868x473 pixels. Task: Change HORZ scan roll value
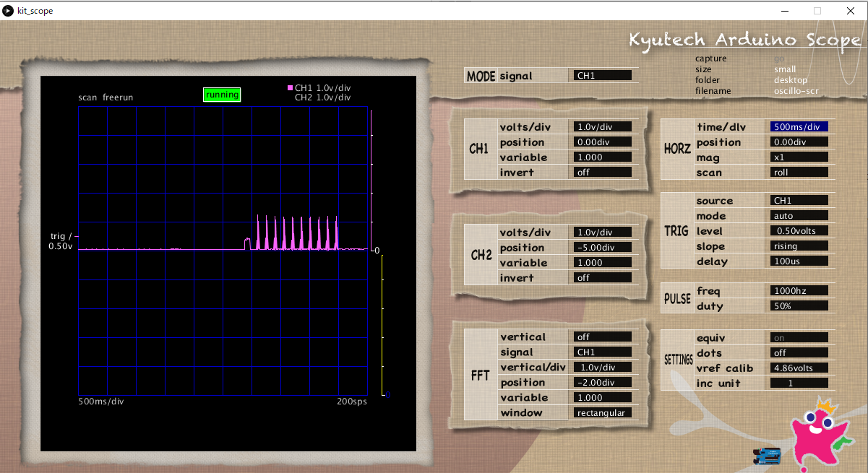799,173
